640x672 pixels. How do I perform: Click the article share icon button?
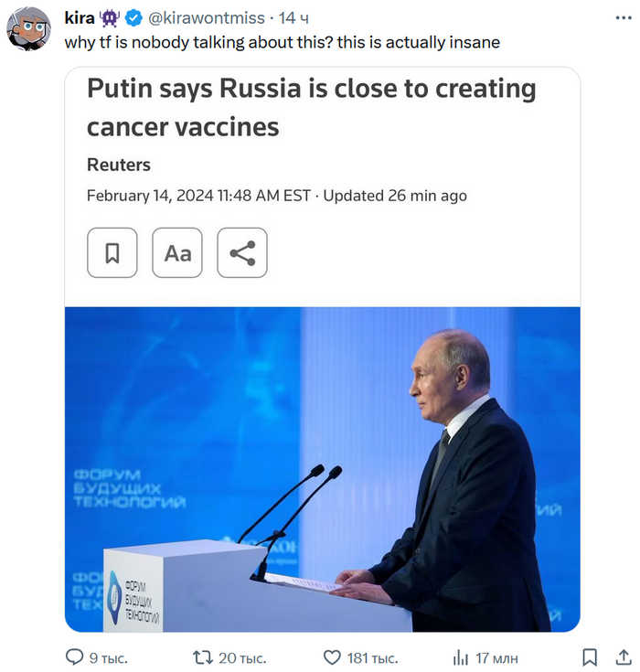tap(242, 252)
